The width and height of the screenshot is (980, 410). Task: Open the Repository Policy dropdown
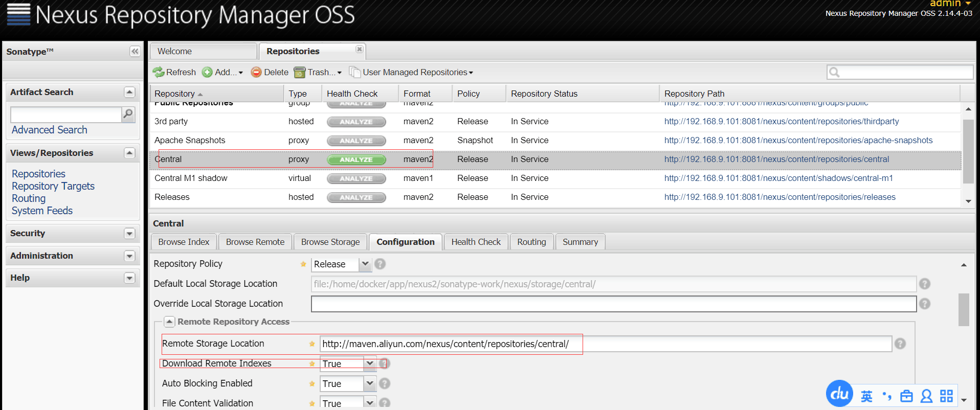365,264
